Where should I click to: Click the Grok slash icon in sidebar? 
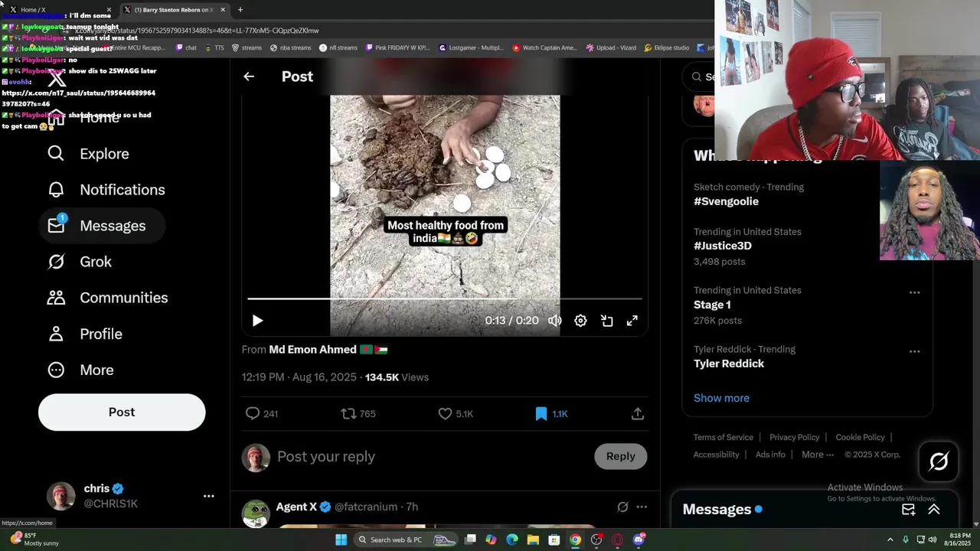[x=56, y=262]
